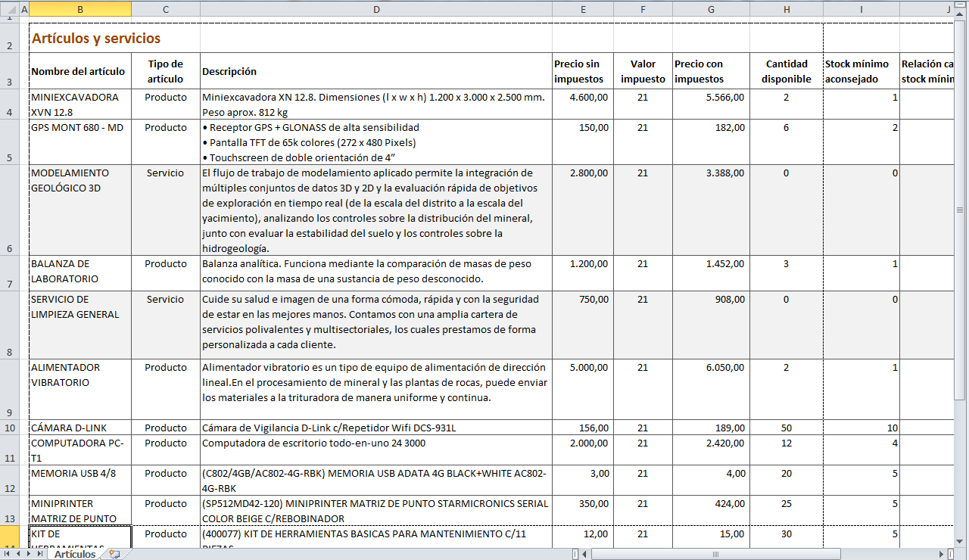Select the Balanza analítica description cell
The width and height of the screenshot is (969, 560).
coord(376,273)
